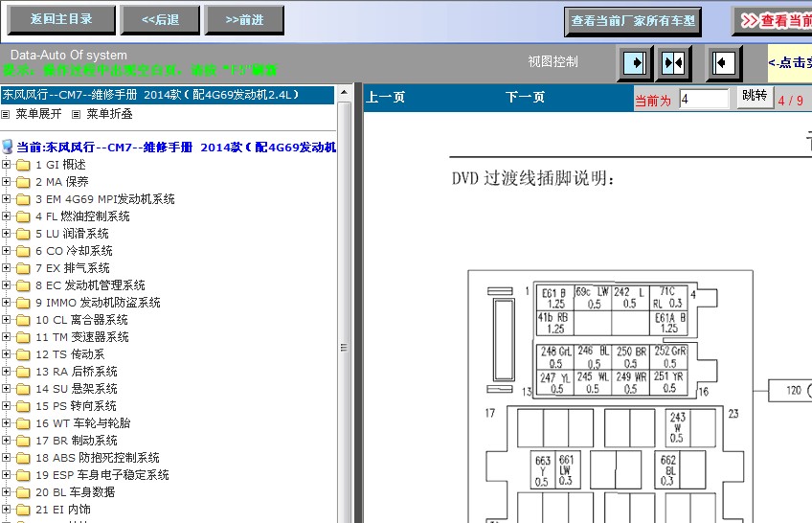Click 菜单折叠 to collapse all menus
The image size is (812, 523).
pos(109,114)
